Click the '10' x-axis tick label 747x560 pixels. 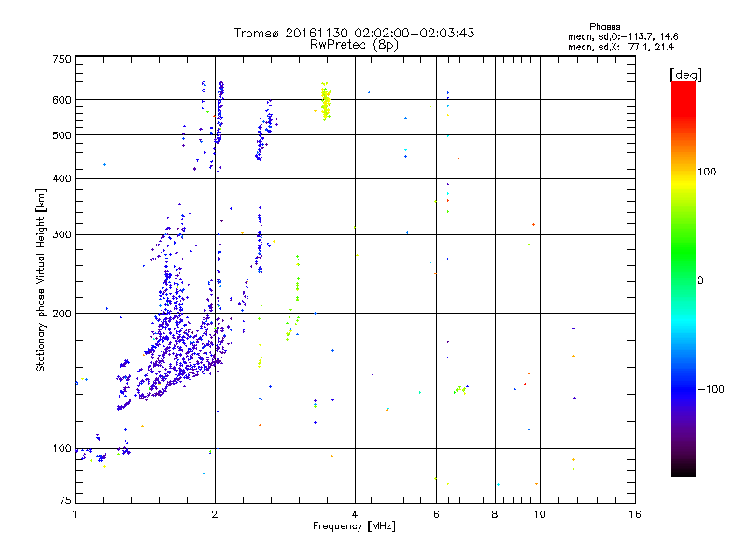(x=540, y=514)
